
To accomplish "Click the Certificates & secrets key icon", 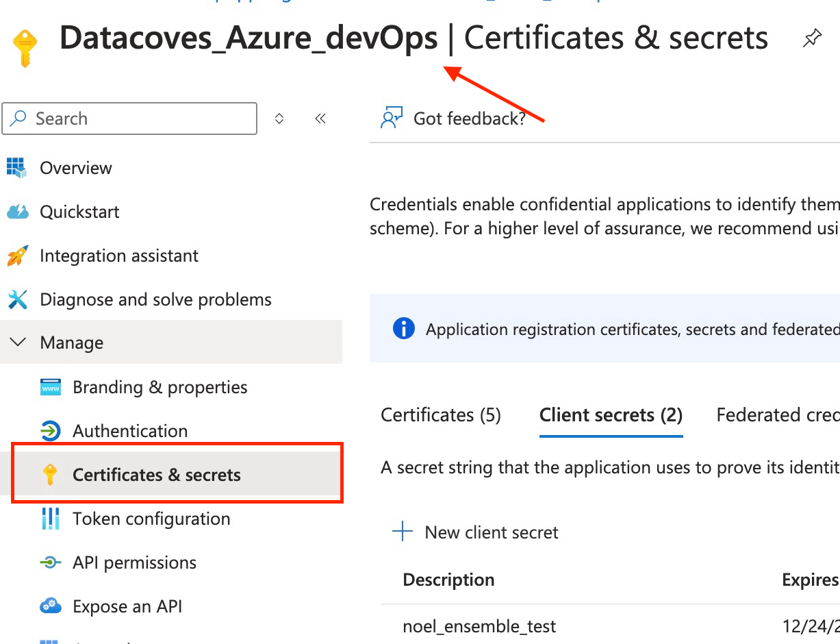I will coord(50,475).
